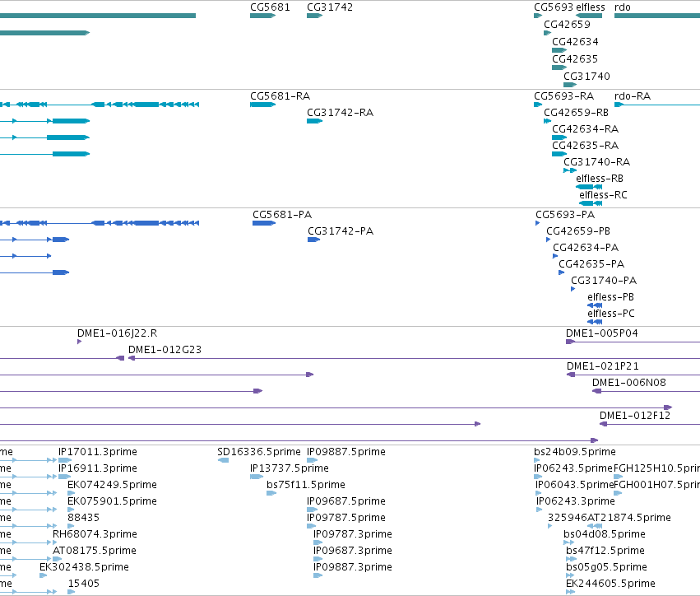This screenshot has width=700, height=596.
Task: Select EST RH68074.3prime
Action: point(95,535)
